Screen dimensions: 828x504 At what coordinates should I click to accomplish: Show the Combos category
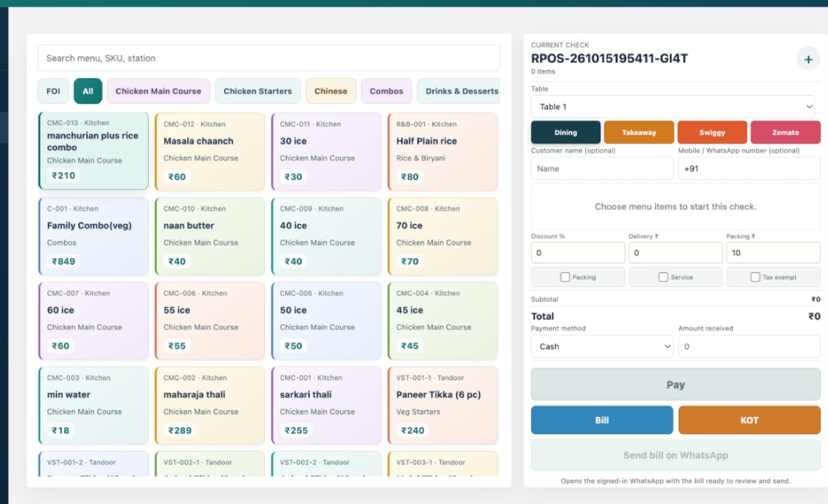pos(387,91)
